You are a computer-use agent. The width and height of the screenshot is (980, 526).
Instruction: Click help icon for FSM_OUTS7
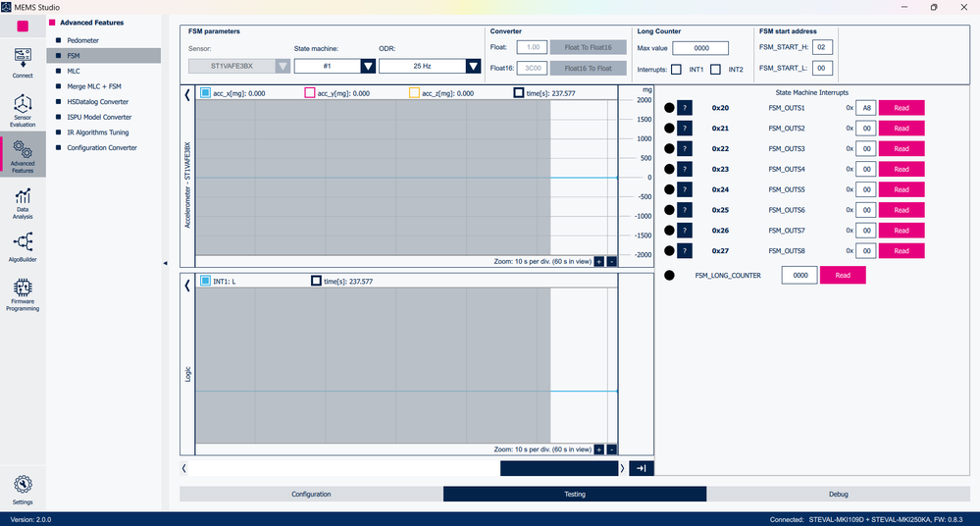pos(685,231)
